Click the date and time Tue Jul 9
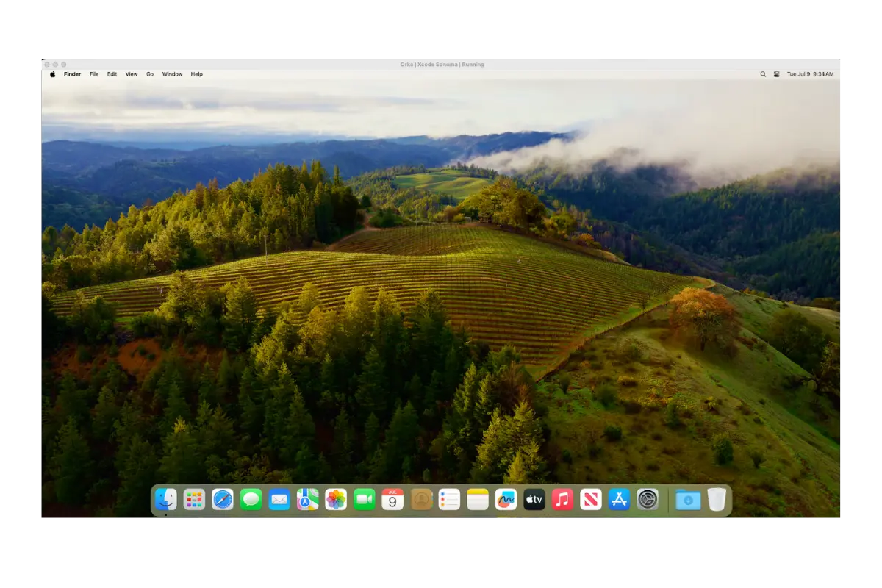The width and height of the screenshot is (882, 588). tap(810, 74)
